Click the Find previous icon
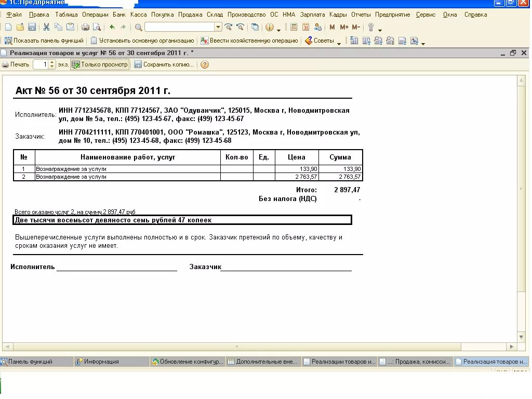The width and height of the screenshot is (532, 399). tap(240, 27)
